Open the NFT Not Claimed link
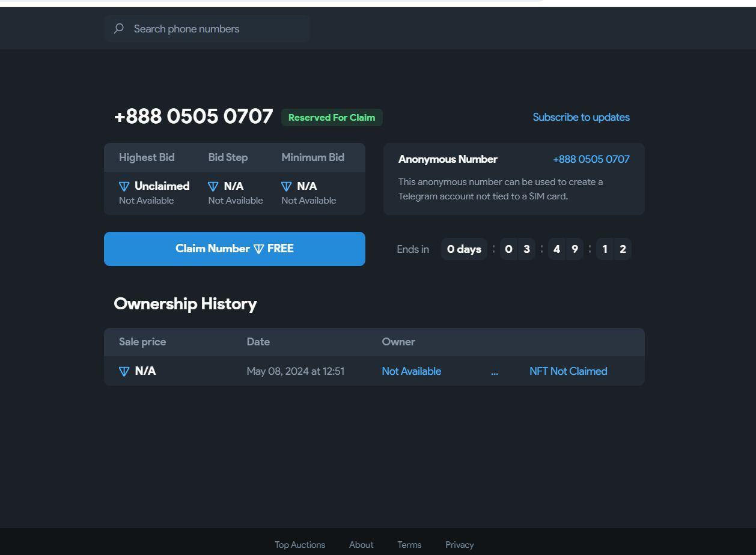Viewport: 756px width, 555px height. [x=569, y=371]
